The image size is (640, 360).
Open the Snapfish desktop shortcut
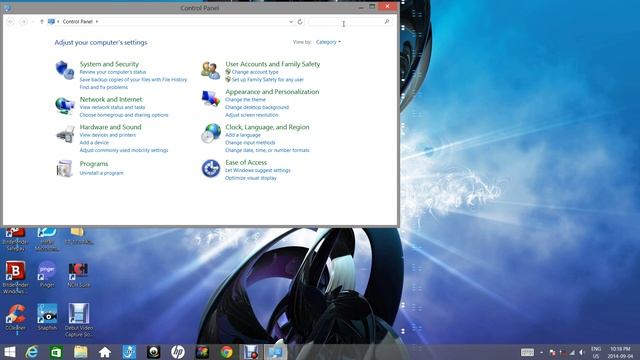coord(47,317)
